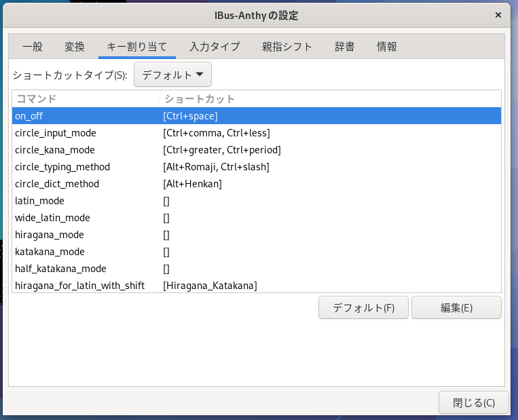Select the hiragana_for_latin_with_shift row

click(257, 285)
